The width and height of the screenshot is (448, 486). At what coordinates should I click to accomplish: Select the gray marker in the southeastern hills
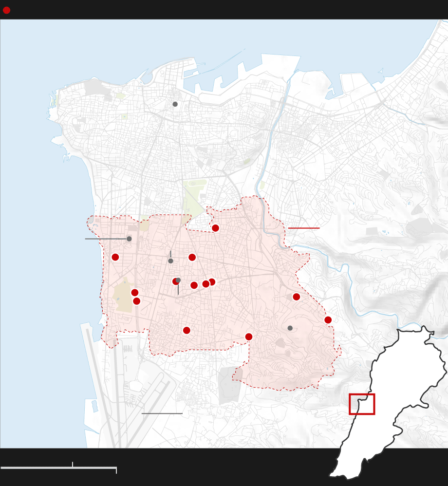[290, 328]
